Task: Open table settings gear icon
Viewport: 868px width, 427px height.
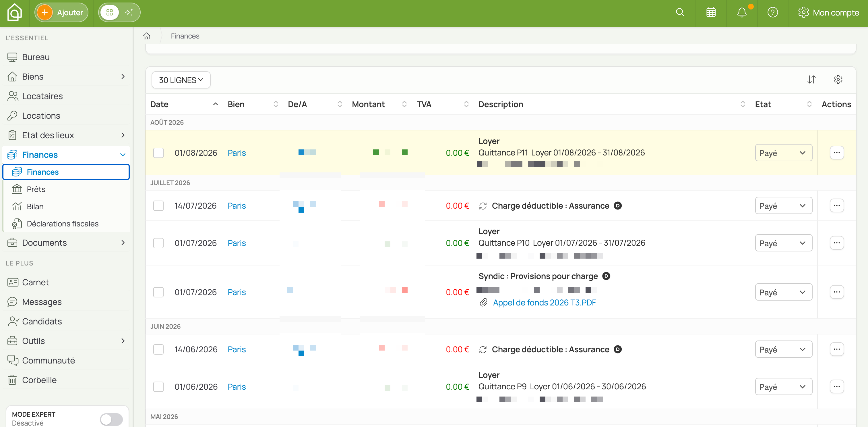Action: 838,80
